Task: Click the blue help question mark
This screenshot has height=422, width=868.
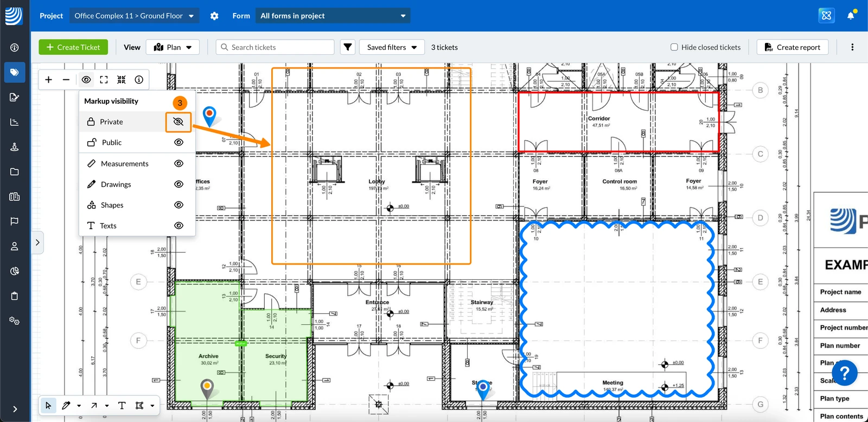Action: pyautogui.click(x=845, y=373)
